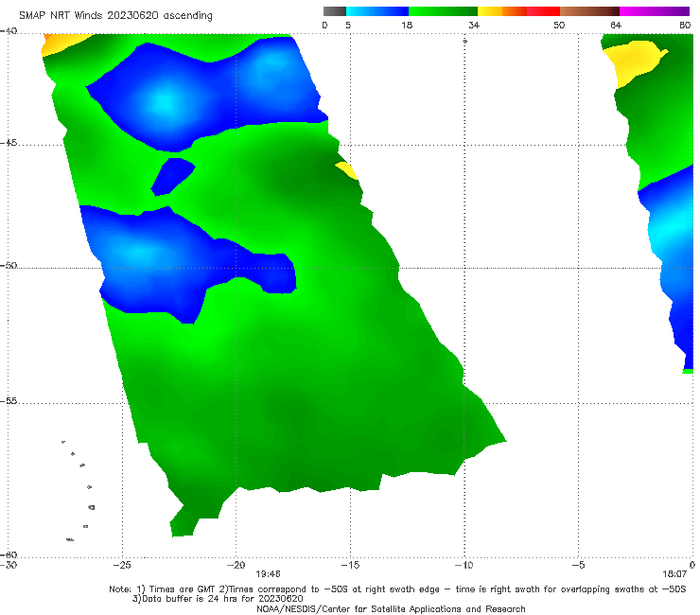Click the gray segment of the color bar

coord(334,11)
